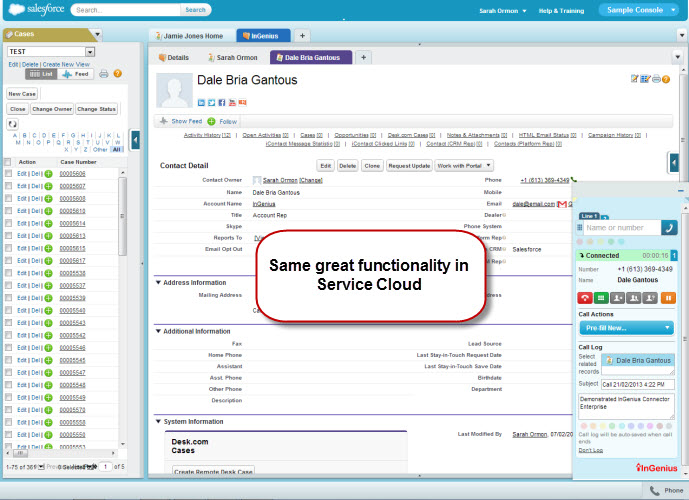Screen dimensions: 689x500
Task: Open Dale's Twitter profile icon
Action: click(x=211, y=102)
